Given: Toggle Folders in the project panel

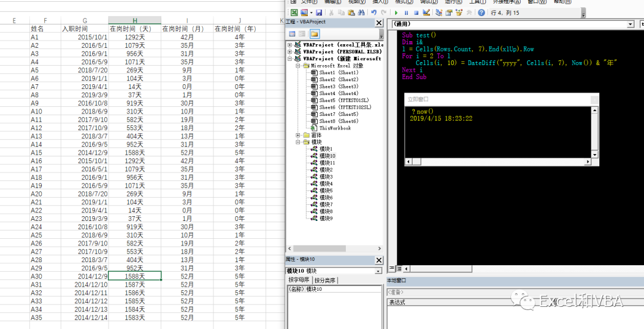Looking at the screenshot, I should point(314,33).
